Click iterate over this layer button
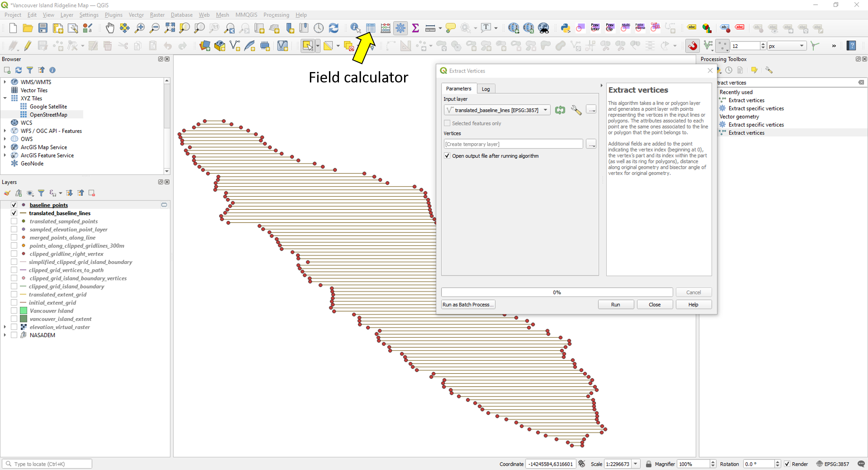 pos(560,110)
